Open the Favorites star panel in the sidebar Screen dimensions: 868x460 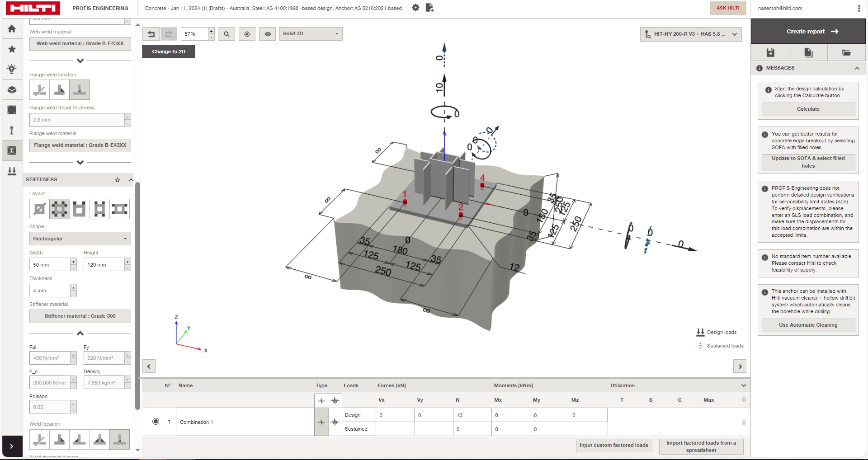(12, 49)
